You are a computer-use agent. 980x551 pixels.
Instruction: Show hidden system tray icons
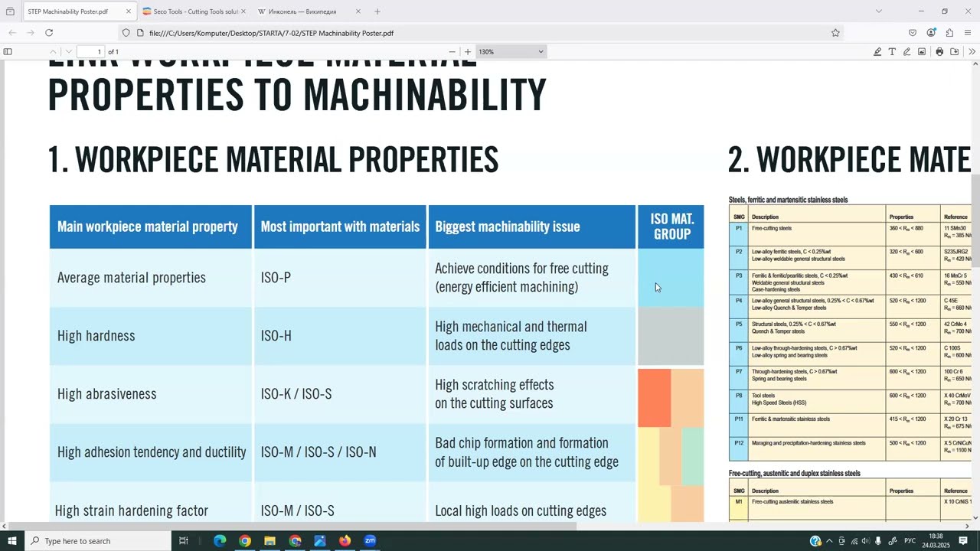point(829,541)
